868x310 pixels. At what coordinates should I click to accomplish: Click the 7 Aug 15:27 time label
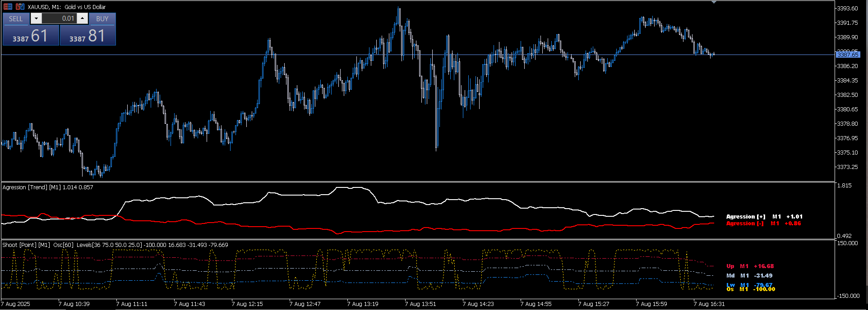tap(594, 304)
